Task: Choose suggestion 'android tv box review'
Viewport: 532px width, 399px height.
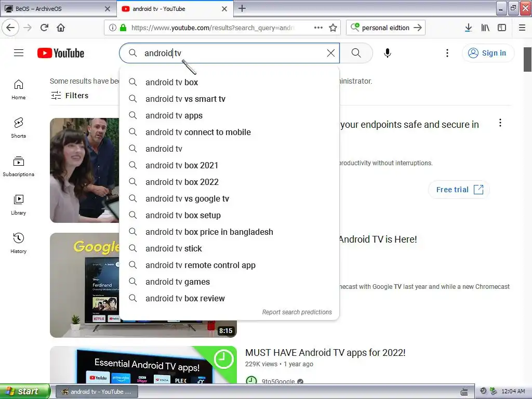Action: [x=229, y=298]
